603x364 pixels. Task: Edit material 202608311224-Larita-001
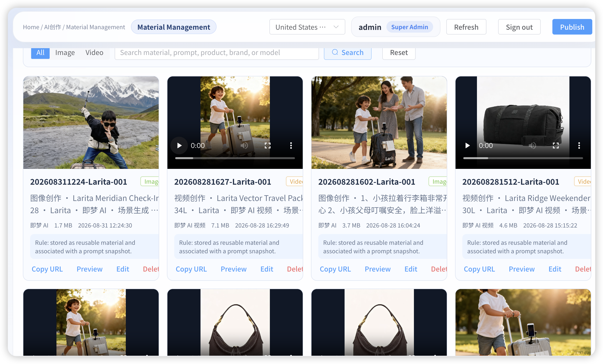pyautogui.click(x=123, y=269)
